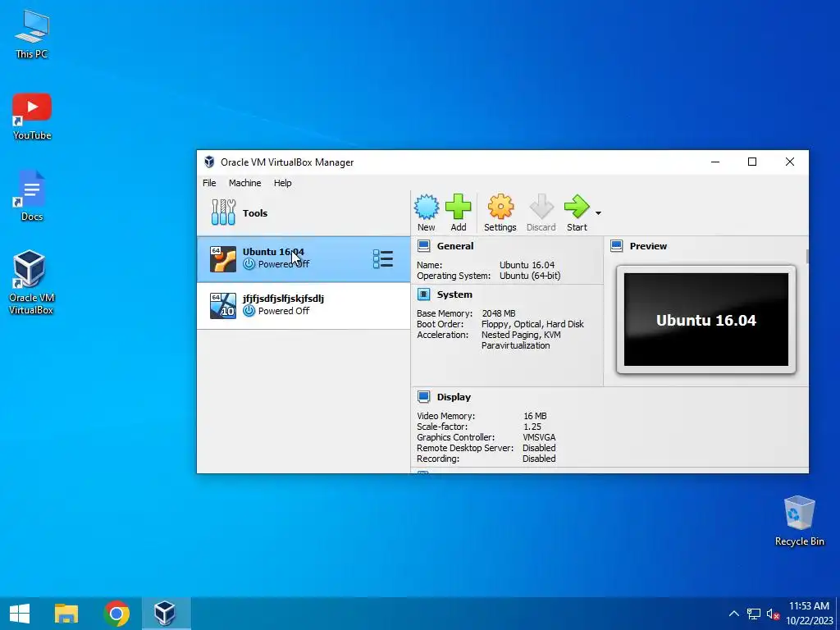Open the File menu
This screenshot has height=630, width=840.
[209, 183]
